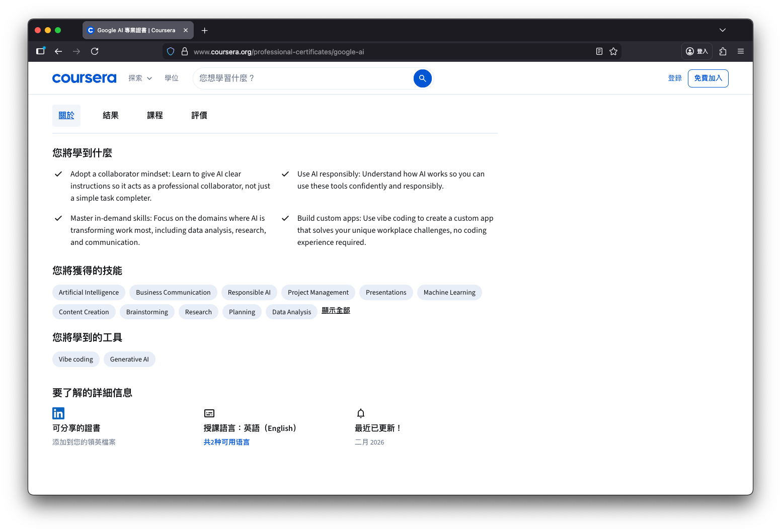Click the 免費加入 button
The height and width of the screenshot is (532, 781).
tap(708, 78)
